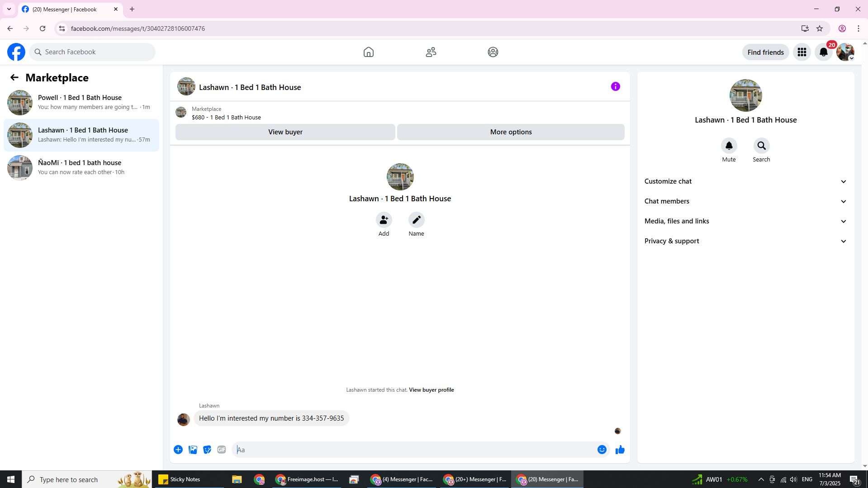Viewport: 868px width, 488px height.
Task: Switch to the (20+) Messenger taskbar window
Action: coord(474,479)
